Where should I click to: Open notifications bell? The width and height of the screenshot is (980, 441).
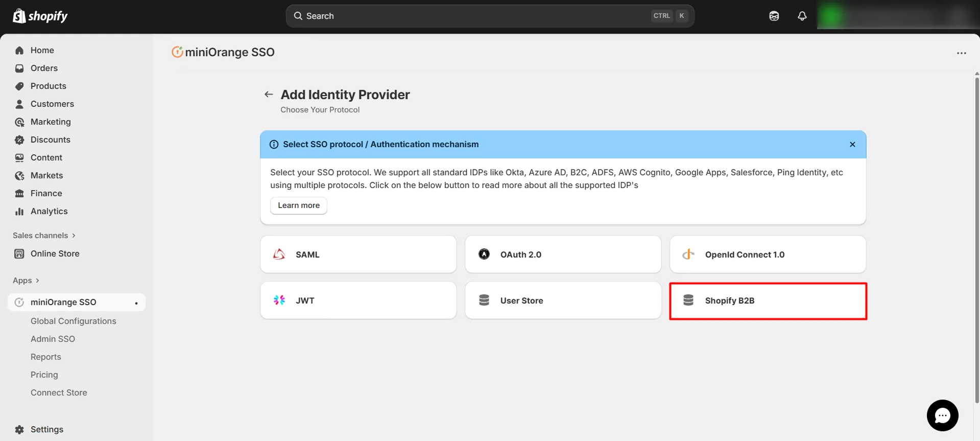coord(802,16)
